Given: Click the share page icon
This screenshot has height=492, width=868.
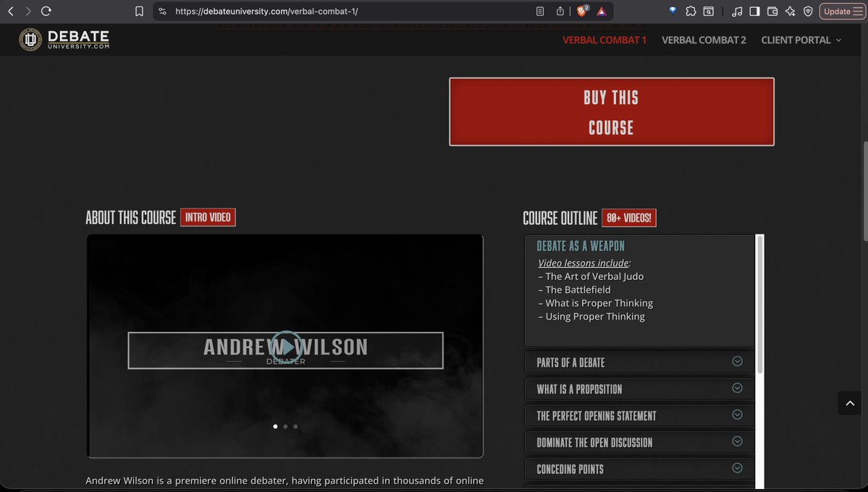Looking at the screenshot, I should [560, 11].
